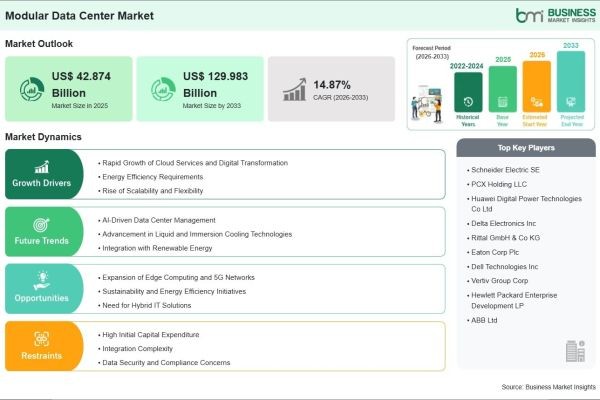
Task: Click 'Data Security and Compliance Concerns' bullet
Action: (164, 362)
